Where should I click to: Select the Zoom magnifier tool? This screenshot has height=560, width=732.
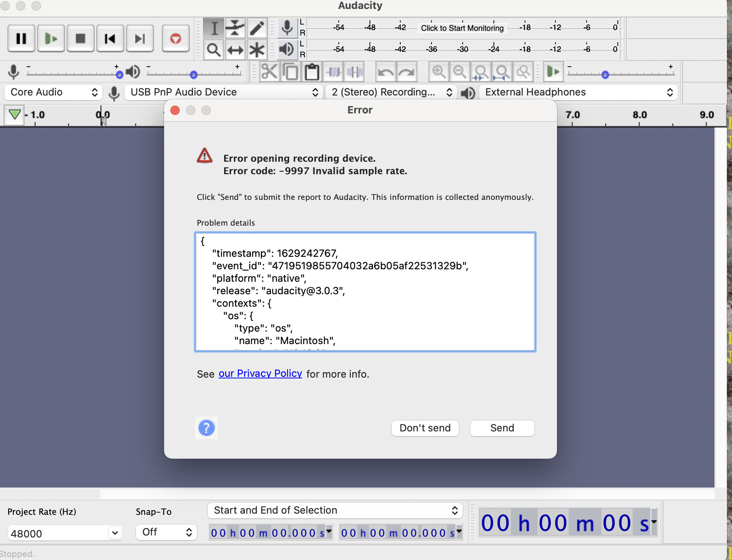[x=214, y=50]
